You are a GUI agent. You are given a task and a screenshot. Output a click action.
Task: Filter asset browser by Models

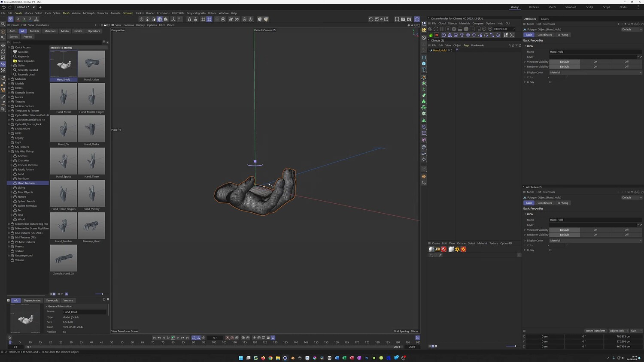(x=34, y=31)
